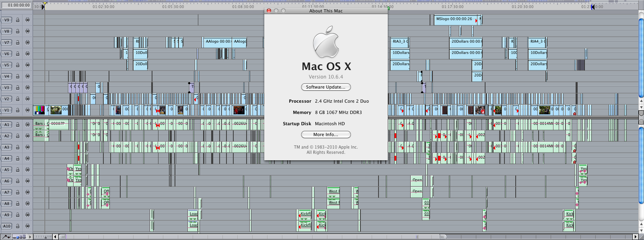Toggle Auto Select on audio track A9

pyautogui.click(x=27, y=215)
